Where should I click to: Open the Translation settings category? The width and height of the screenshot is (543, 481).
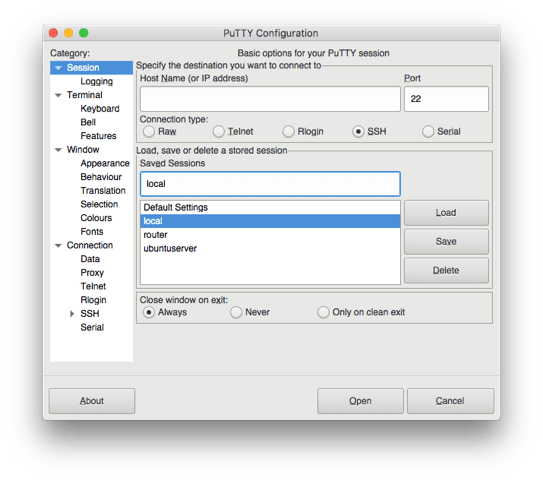pyautogui.click(x=103, y=190)
